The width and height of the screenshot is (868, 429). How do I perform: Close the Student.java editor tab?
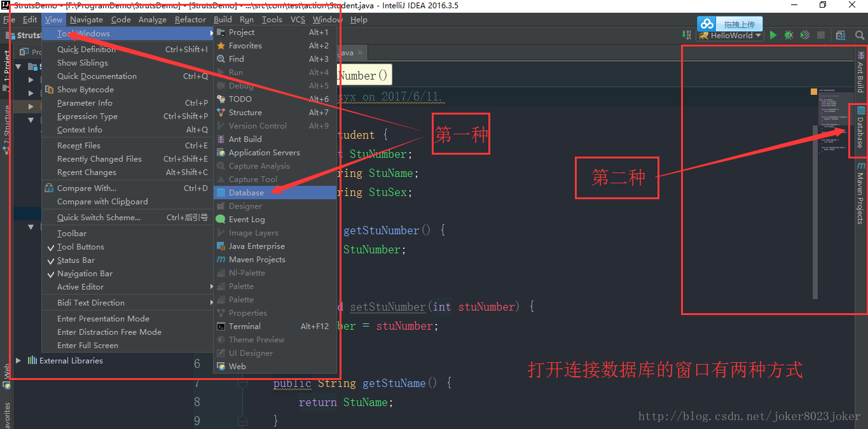point(361,53)
